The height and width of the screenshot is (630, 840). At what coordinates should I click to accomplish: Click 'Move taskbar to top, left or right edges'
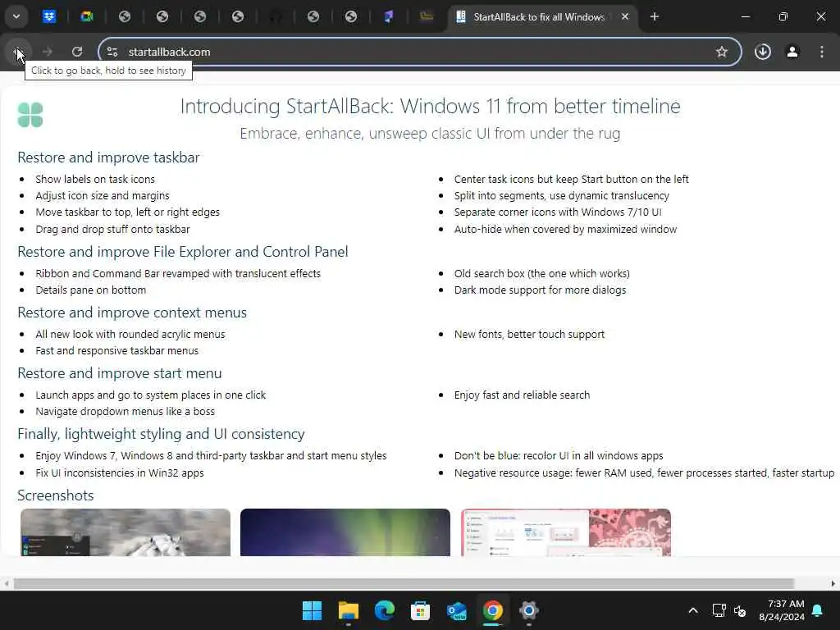(x=127, y=212)
